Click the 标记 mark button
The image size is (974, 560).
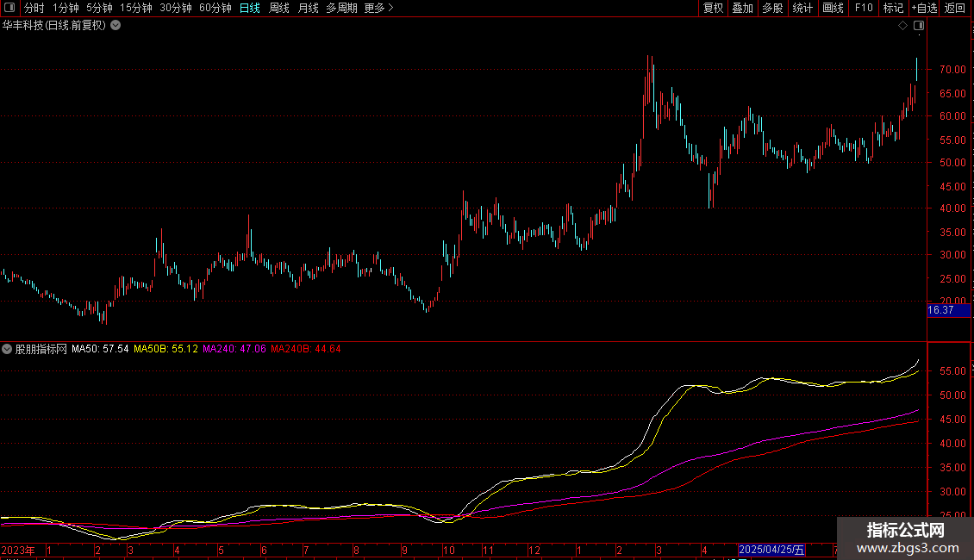click(x=893, y=8)
